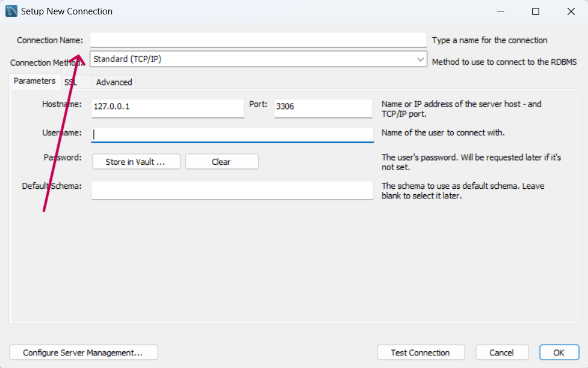Expand the Connection Method dropdown arrow

coord(420,59)
